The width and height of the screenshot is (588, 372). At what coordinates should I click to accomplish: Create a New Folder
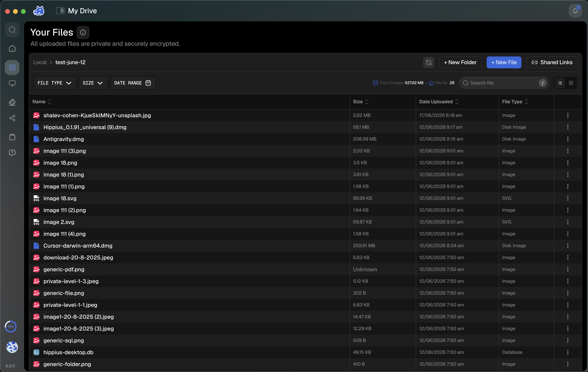click(460, 62)
